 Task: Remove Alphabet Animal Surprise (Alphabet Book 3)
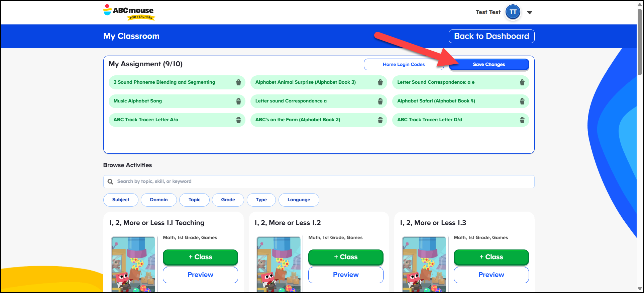pyautogui.click(x=380, y=82)
